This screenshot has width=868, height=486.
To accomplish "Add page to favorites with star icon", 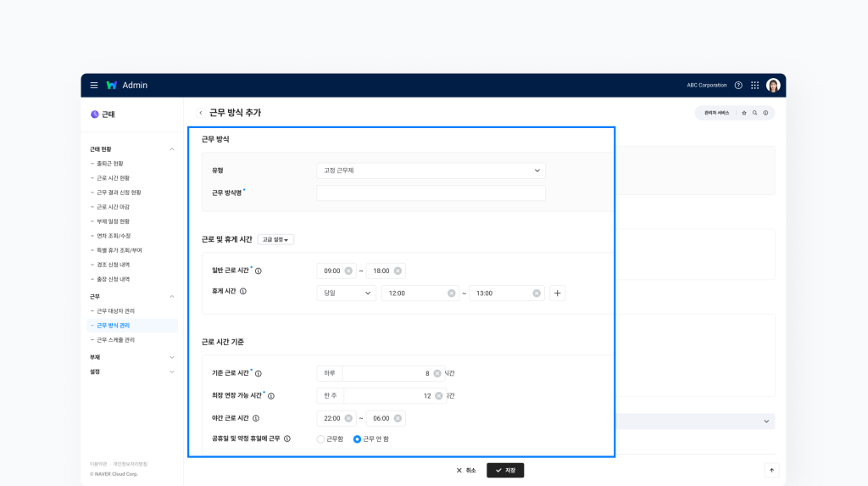I will (x=744, y=113).
